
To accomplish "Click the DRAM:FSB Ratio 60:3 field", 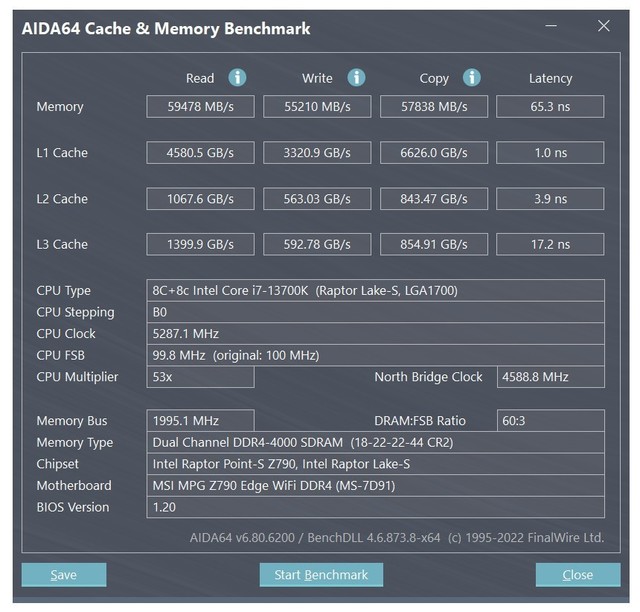I will coord(551,421).
